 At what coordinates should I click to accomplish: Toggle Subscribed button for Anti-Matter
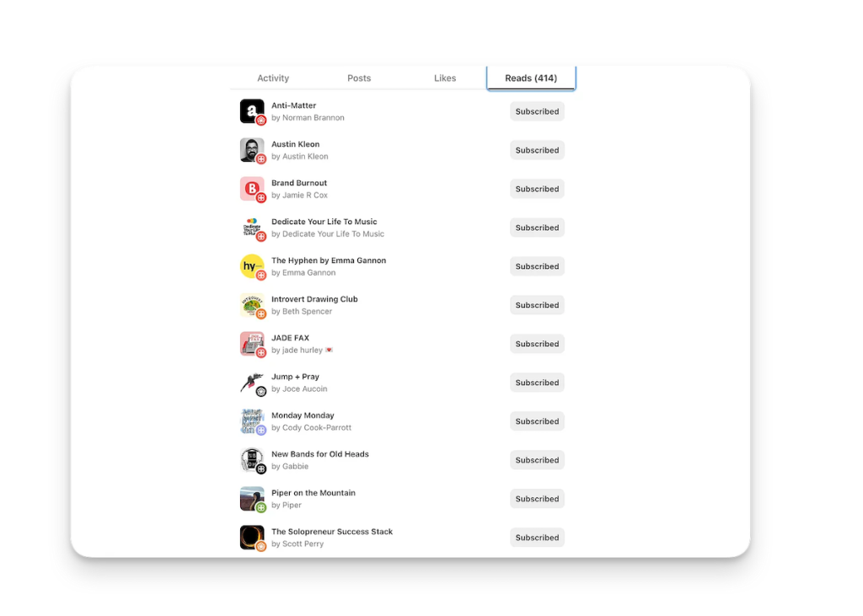pyautogui.click(x=537, y=111)
